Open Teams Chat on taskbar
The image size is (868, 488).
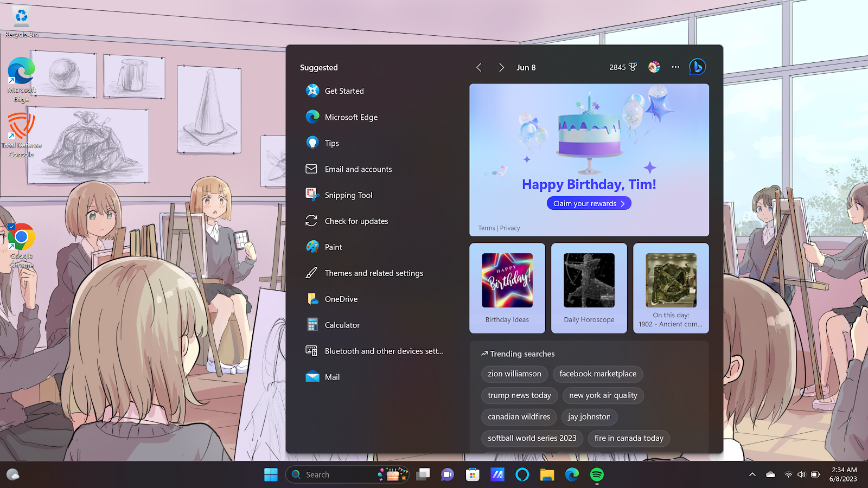[448, 474]
